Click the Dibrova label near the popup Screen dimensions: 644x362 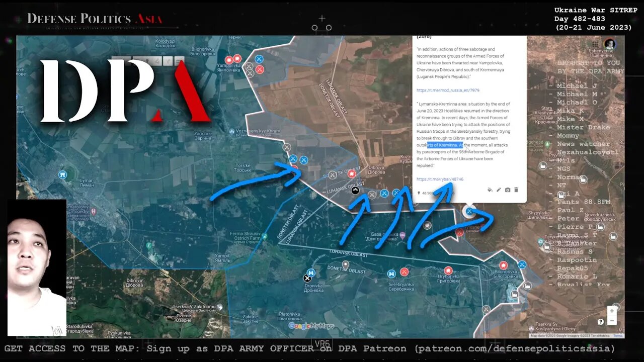(376, 170)
